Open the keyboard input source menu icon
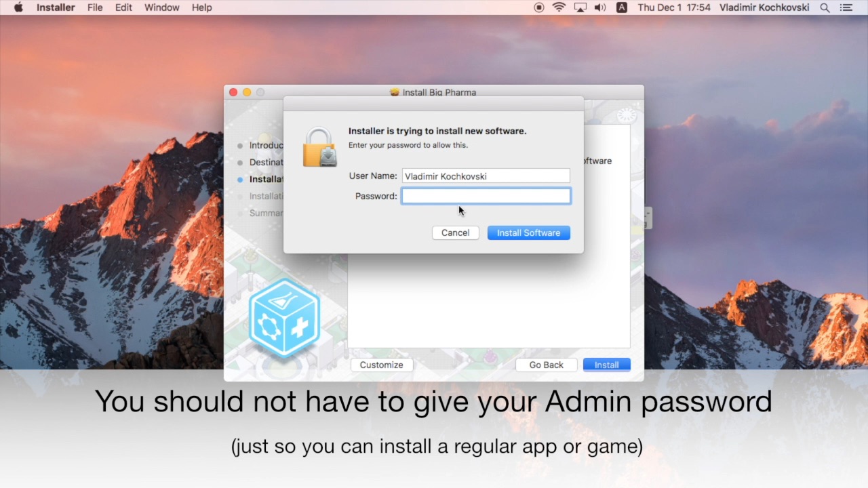Viewport: 868px width, 488px height. pyautogui.click(x=621, y=7)
